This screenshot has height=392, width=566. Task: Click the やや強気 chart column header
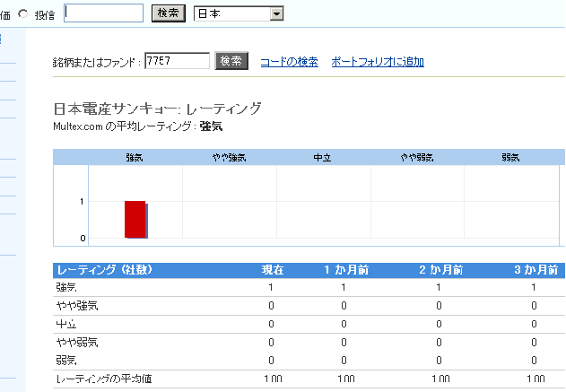pyautogui.click(x=230, y=158)
